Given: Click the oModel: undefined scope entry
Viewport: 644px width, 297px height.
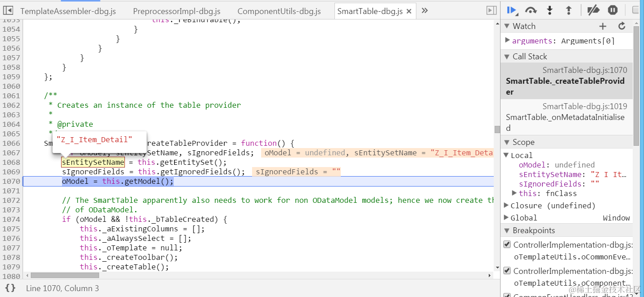Looking at the screenshot, I should point(557,165).
